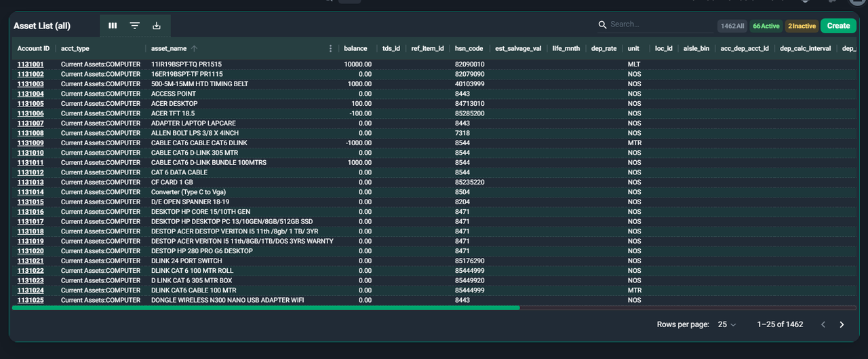Click ACER TFT 18.5 asset name

click(x=173, y=113)
